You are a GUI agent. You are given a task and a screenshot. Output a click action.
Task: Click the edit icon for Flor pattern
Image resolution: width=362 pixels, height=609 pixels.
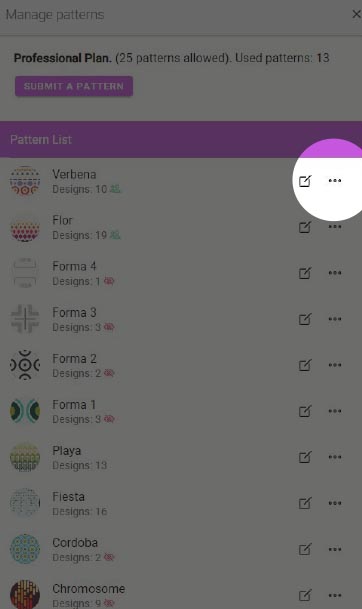305,227
